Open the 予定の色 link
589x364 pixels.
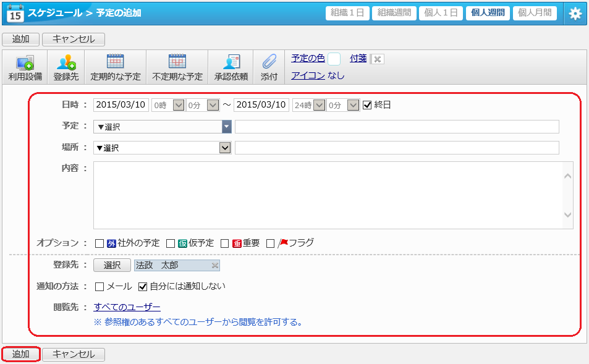[x=308, y=58]
